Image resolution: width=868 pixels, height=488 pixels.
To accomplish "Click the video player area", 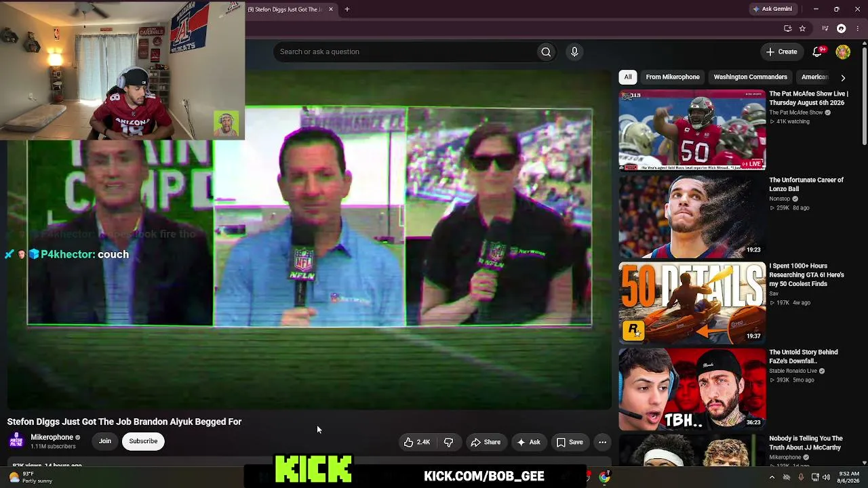I will [309, 240].
